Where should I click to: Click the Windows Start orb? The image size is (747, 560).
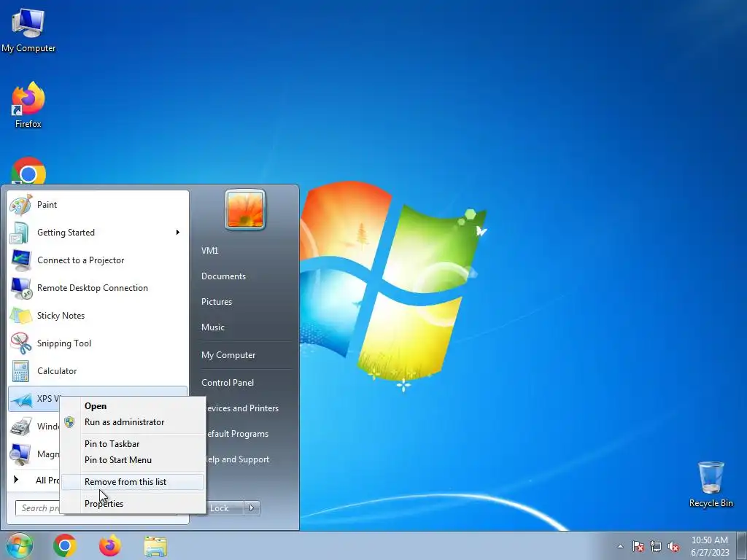(x=19, y=545)
